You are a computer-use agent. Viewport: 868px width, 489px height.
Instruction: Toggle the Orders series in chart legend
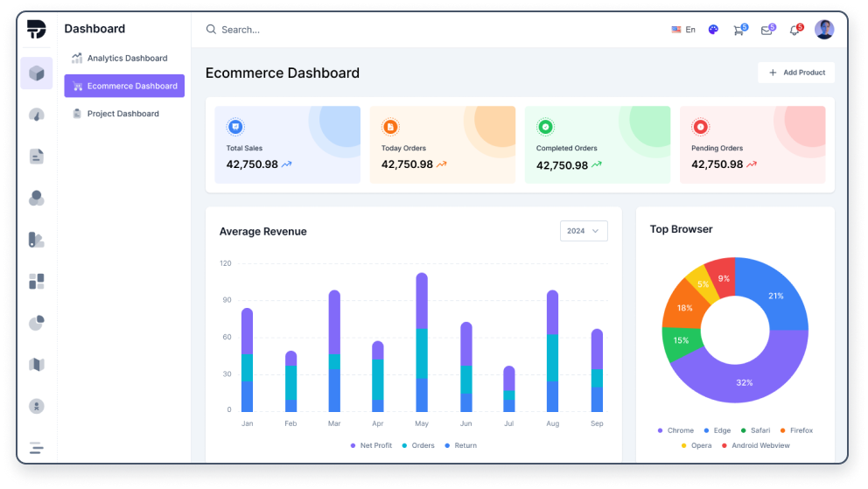click(x=422, y=445)
